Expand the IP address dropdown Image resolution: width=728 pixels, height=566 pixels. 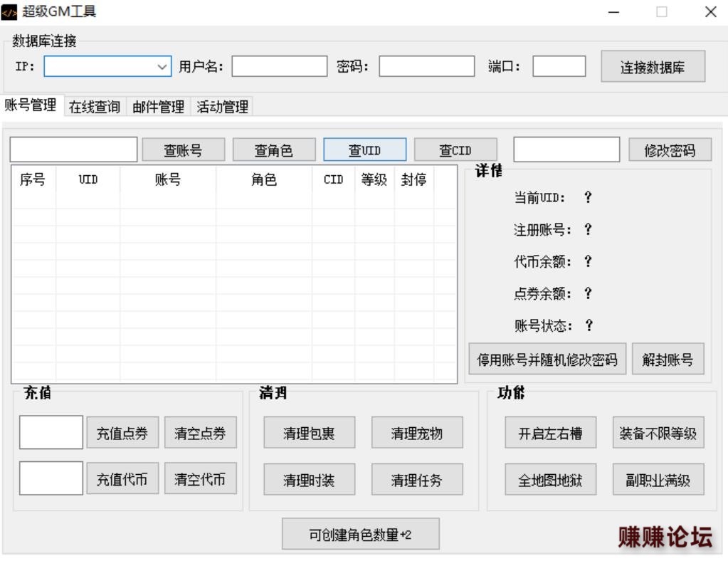tap(162, 67)
